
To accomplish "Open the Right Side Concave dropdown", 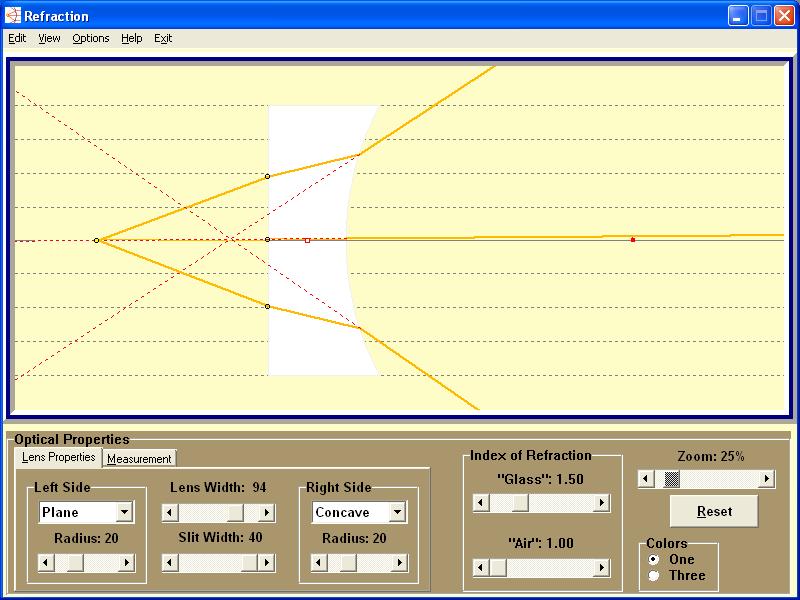I will 397,512.
